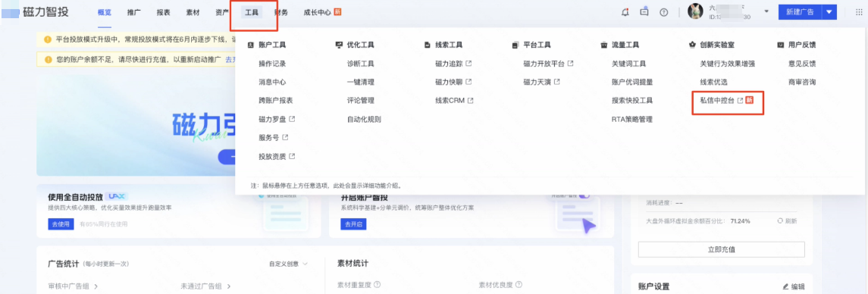Select 商审咨询 in the tools menu

[801, 82]
